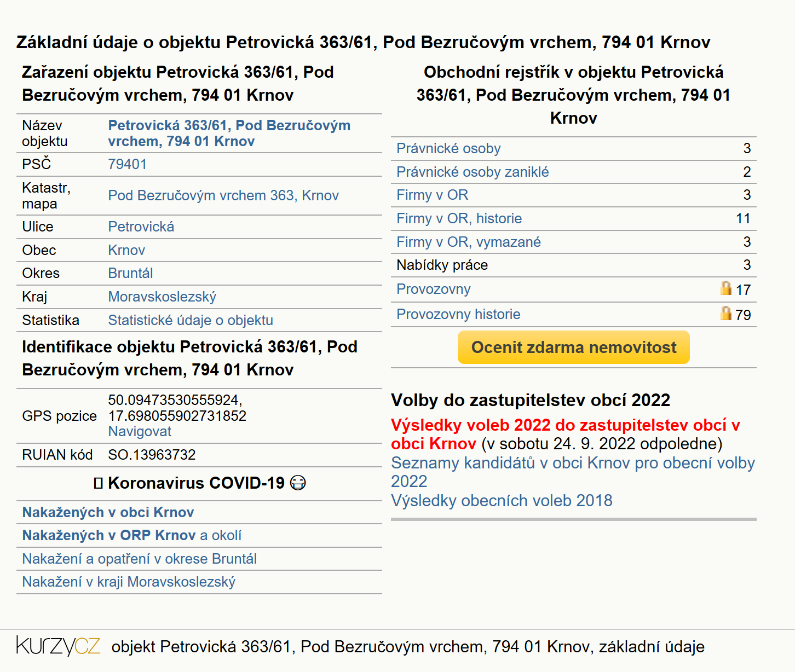Viewport: 795px width, 672px height.
Task: Click the Navigovat link under GPS pozice
Action: (140, 431)
